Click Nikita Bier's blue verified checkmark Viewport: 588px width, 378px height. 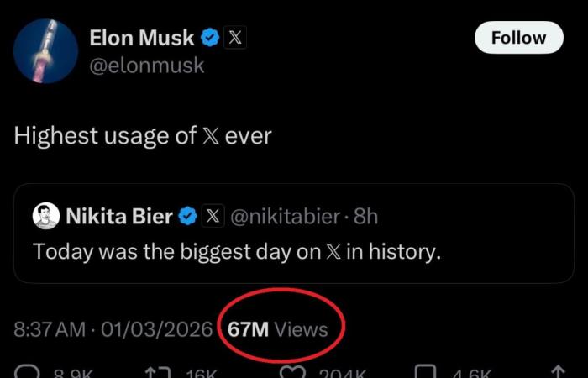tap(188, 216)
